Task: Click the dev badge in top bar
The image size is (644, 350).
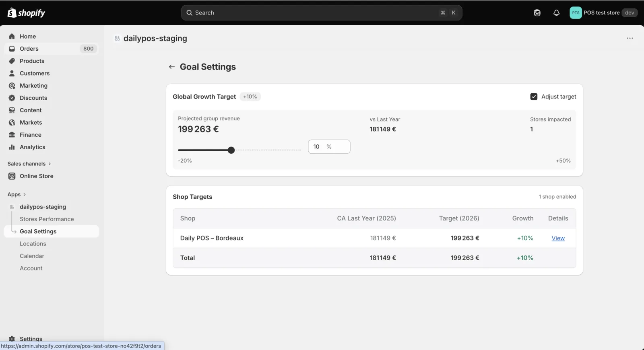Action: 630,13
